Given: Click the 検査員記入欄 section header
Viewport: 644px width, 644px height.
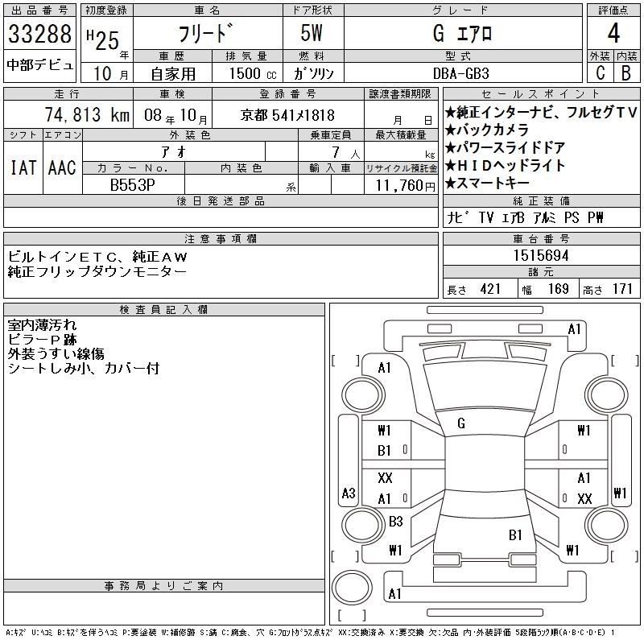Looking at the screenshot, I should click(164, 310).
